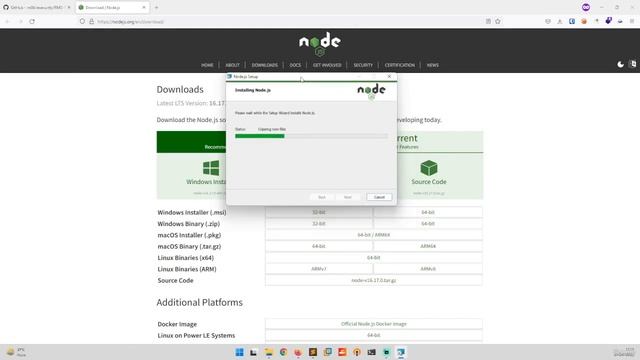640x360 pixels.
Task: Open a new browser tab
Action: click(x=156, y=7)
